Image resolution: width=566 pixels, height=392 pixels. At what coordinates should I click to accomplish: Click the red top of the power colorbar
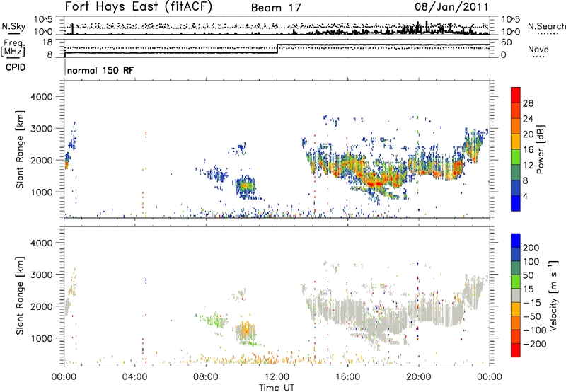click(516, 95)
